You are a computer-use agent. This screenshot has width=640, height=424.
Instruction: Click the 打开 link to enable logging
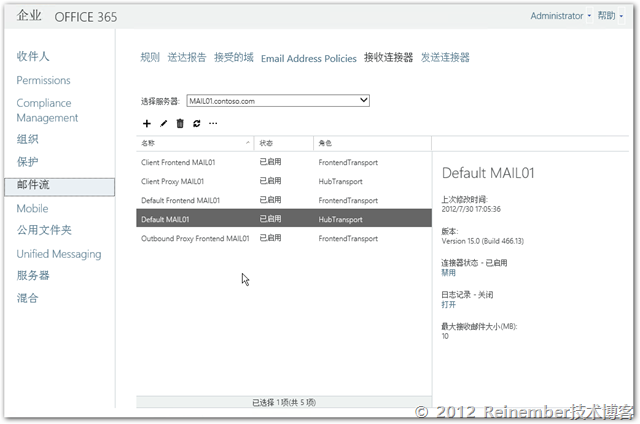448,304
